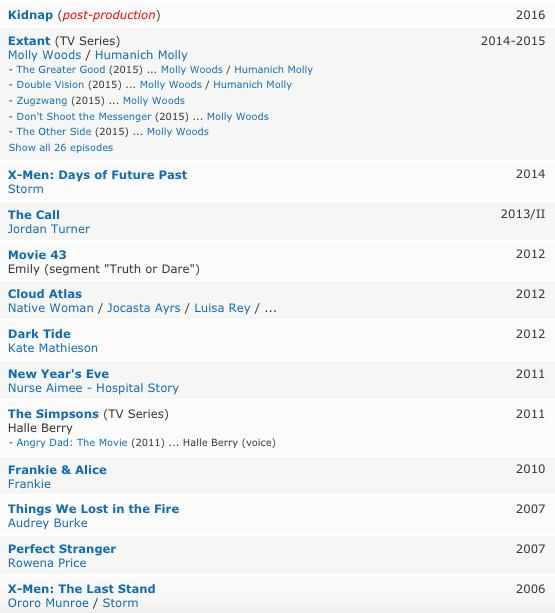555x613 pixels.
Task: Open The Greater Good episode link
Action: [61, 70]
